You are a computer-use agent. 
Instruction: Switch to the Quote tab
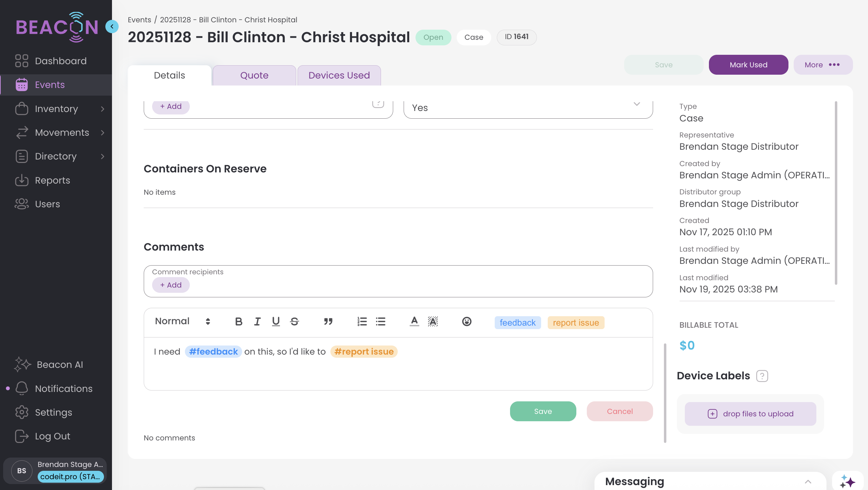click(254, 75)
